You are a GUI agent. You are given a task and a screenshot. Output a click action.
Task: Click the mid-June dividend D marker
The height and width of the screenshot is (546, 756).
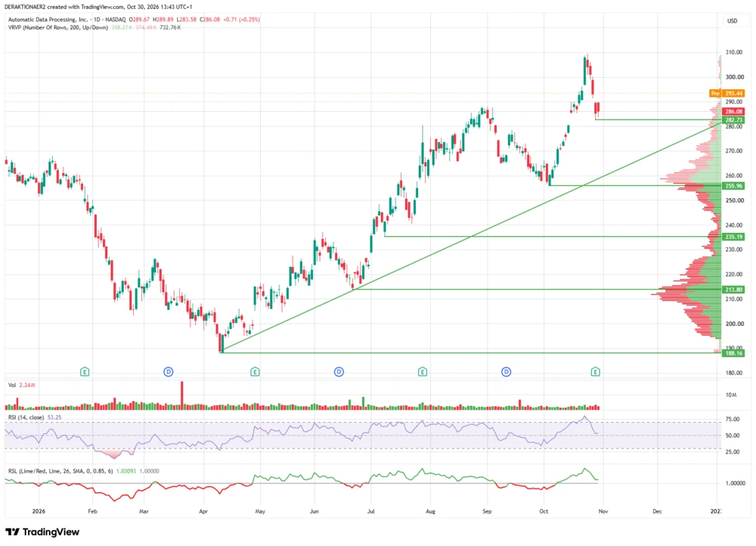(339, 372)
